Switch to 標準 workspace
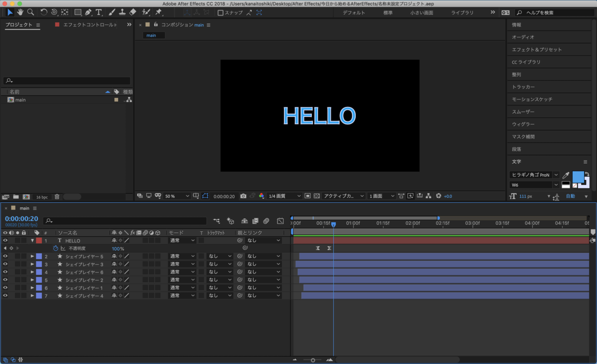 click(x=388, y=12)
